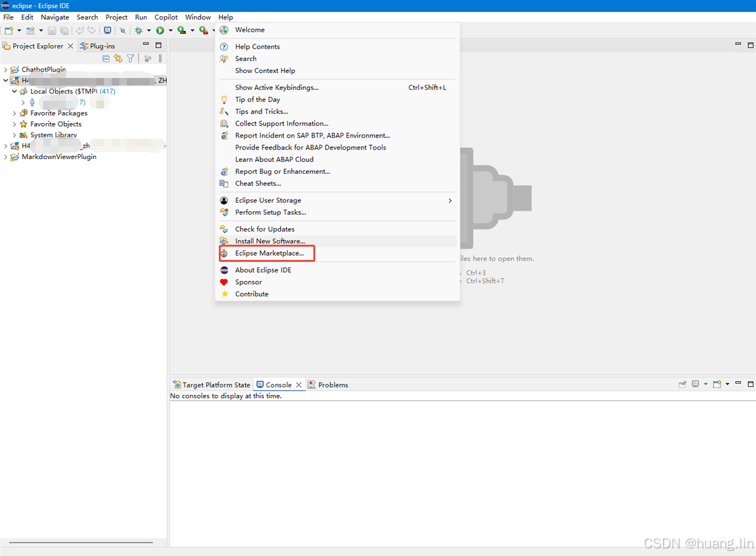Screen dimensions: 756x556
Task: Select Show Active Keybindings entry
Action: (x=337, y=87)
